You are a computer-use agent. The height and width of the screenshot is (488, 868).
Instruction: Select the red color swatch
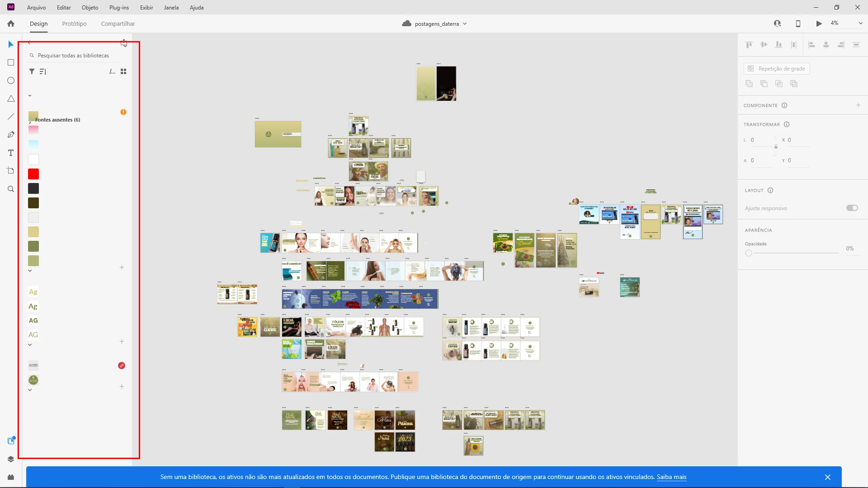point(33,174)
